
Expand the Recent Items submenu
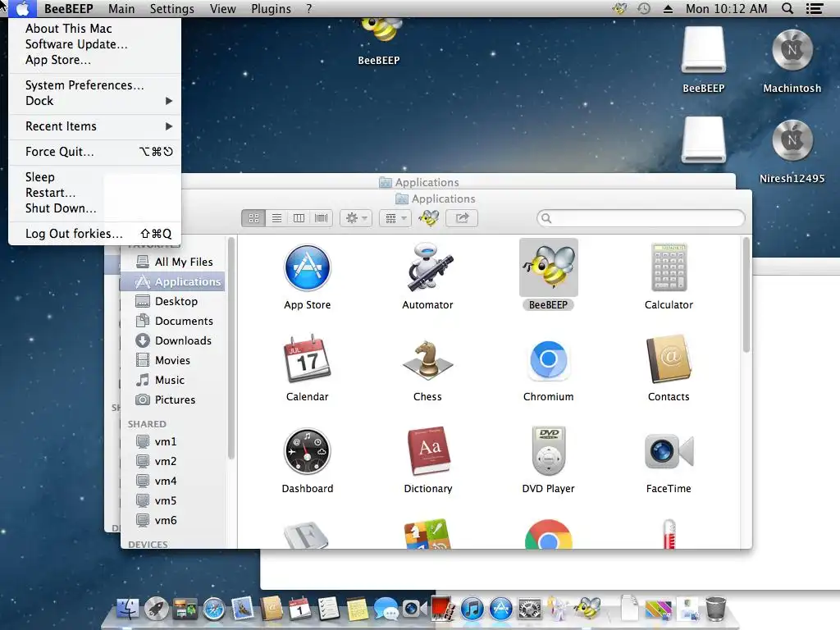click(95, 126)
